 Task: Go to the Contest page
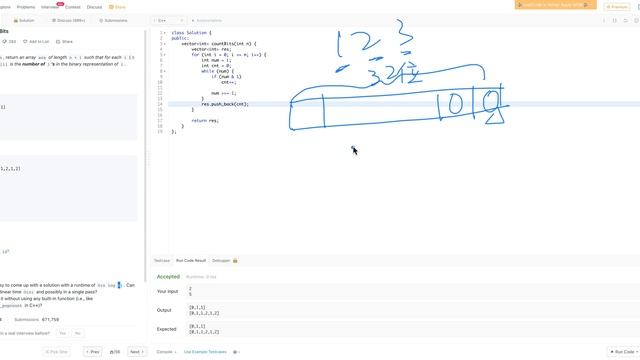[73, 7]
